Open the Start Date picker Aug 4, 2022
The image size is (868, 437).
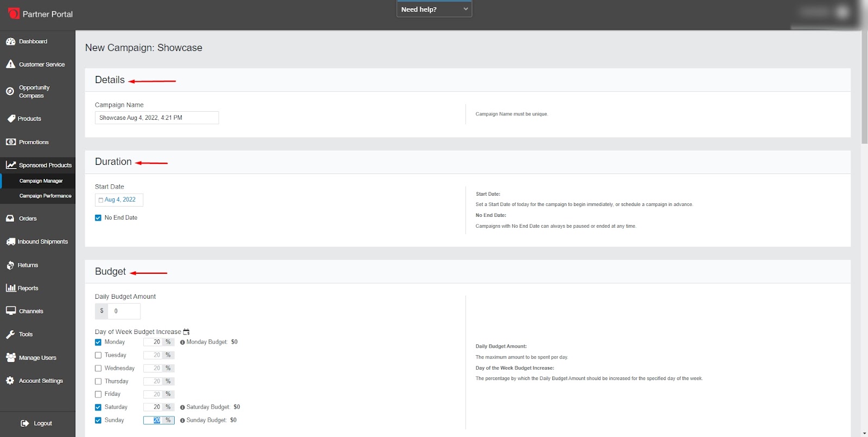pyautogui.click(x=119, y=200)
